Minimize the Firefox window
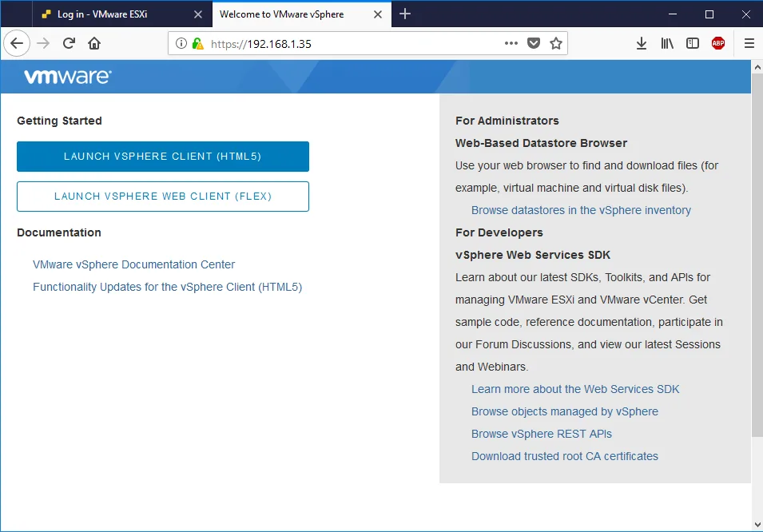 (673, 14)
